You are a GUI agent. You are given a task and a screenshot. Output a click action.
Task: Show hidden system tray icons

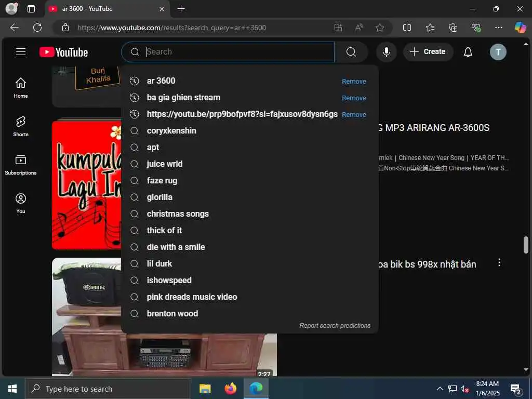click(x=440, y=389)
